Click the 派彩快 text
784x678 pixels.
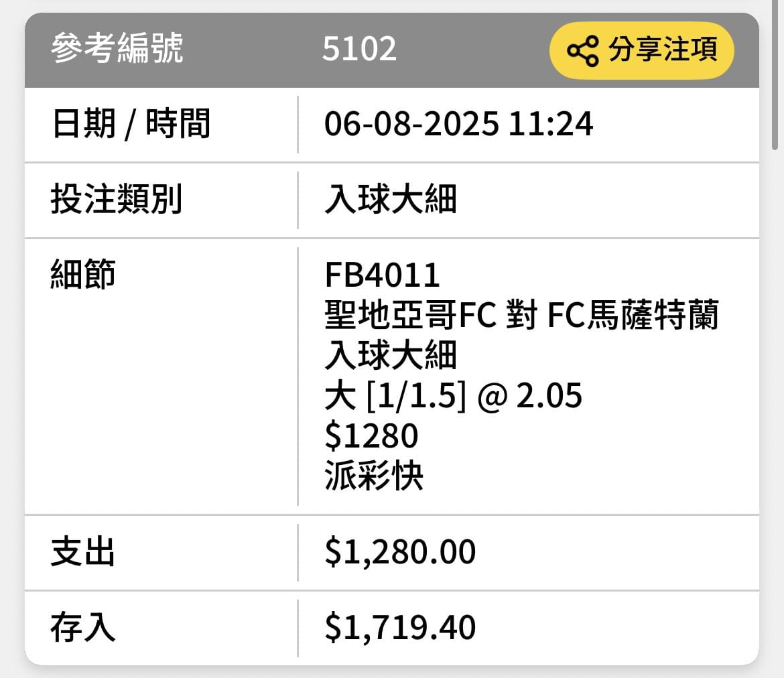(x=374, y=476)
